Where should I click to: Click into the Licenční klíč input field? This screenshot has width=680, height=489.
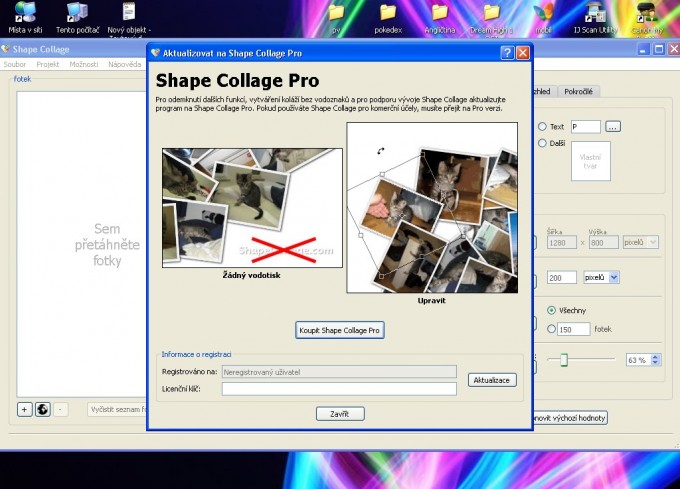click(x=339, y=389)
